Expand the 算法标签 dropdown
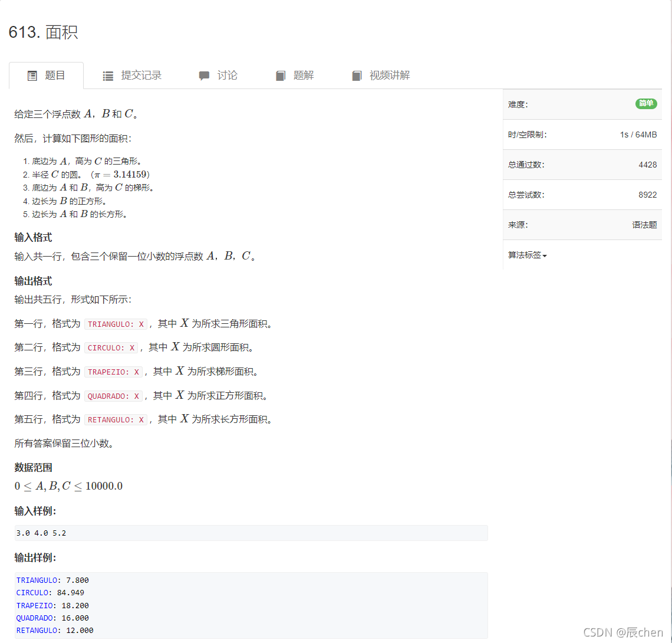Image resolution: width=672 pixels, height=643 pixels. (527, 255)
